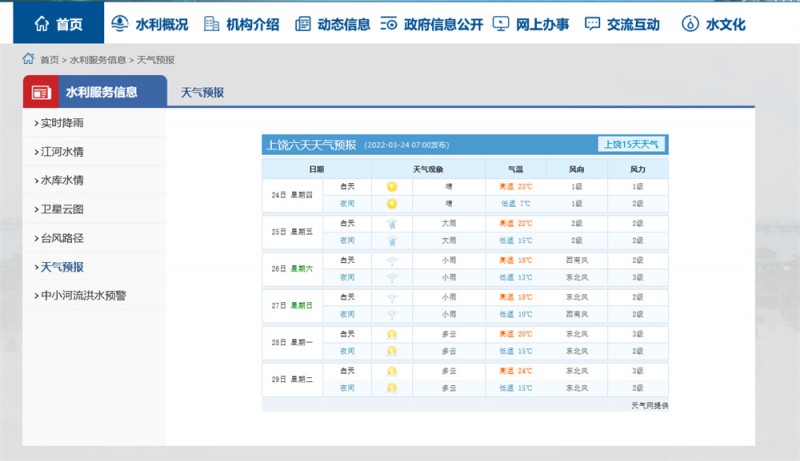The image size is (800, 461).
Task: Click the 25日 星期五 date cell
Action: [x=292, y=232]
